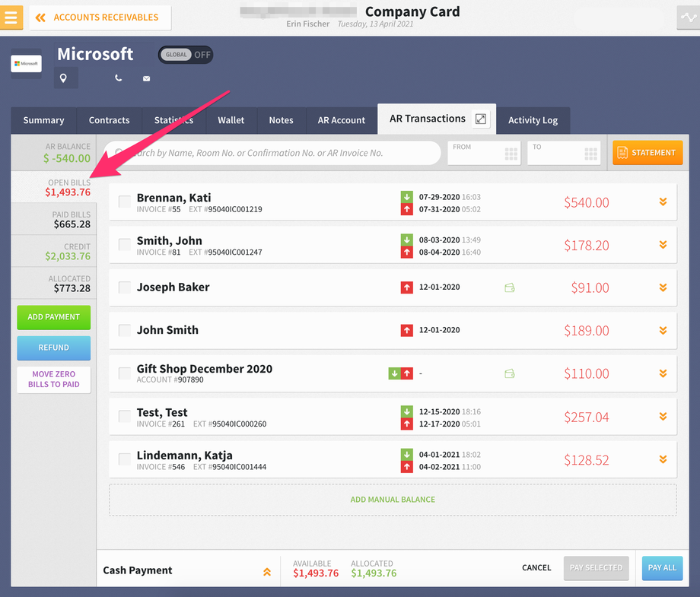700x597 pixels.
Task: Click the phone icon under Microsoft
Action: 118,78
